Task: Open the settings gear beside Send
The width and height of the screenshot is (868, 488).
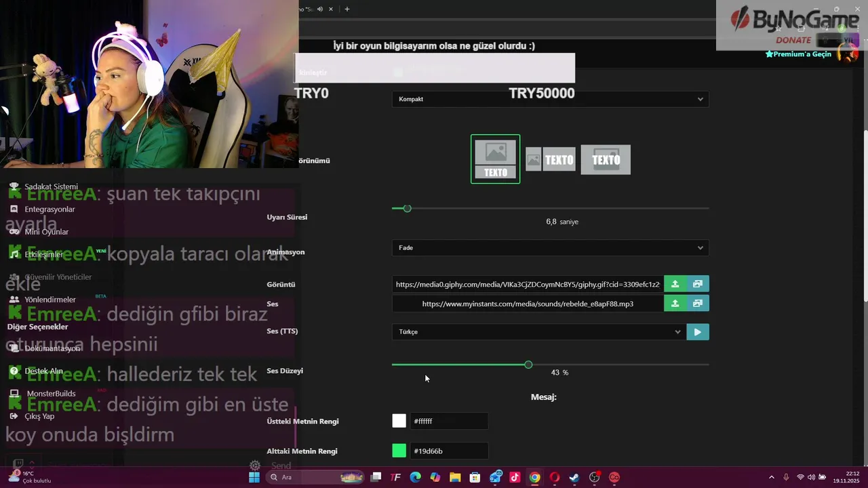Action: pyautogui.click(x=255, y=466)
